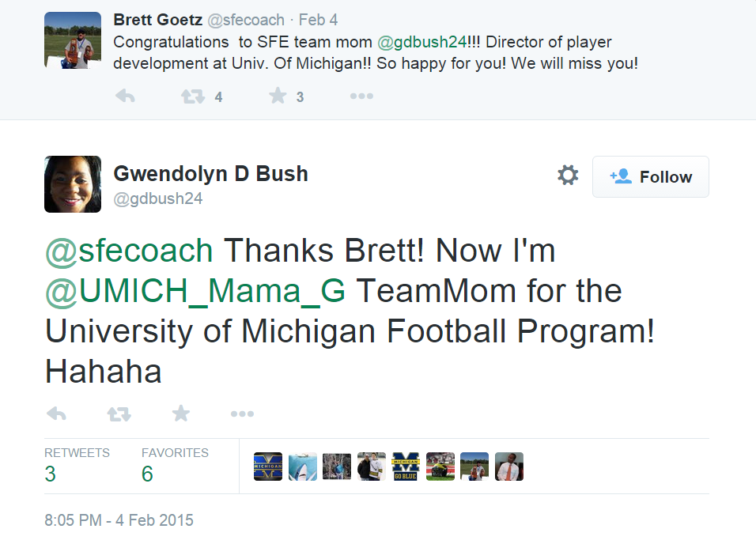Favorite Brett Goetz's tweet with star
The image size is (756, 544).
278,96
